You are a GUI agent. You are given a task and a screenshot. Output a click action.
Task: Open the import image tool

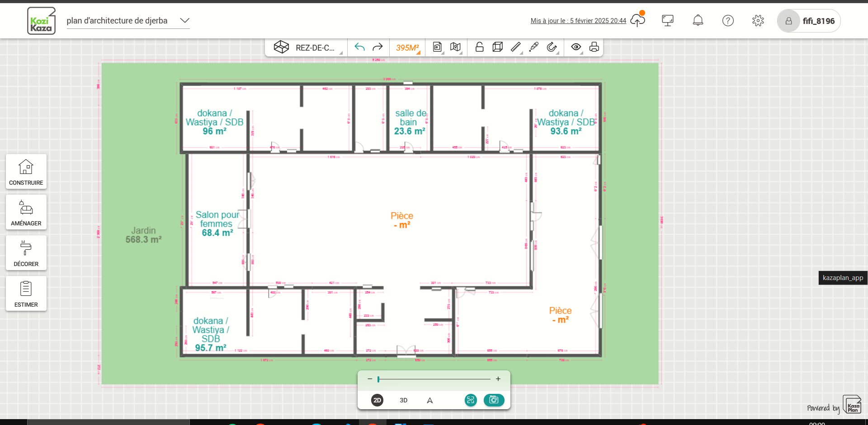(437, 47)
